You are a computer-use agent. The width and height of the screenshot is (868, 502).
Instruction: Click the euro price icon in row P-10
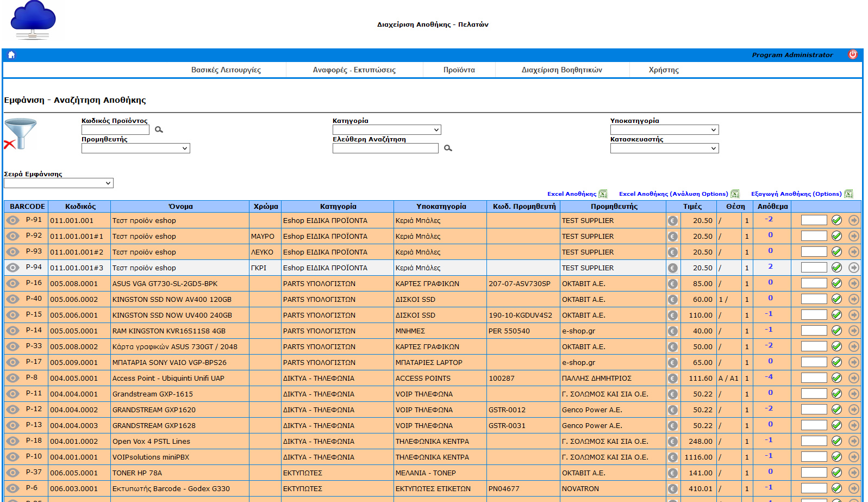click(673, 457)
